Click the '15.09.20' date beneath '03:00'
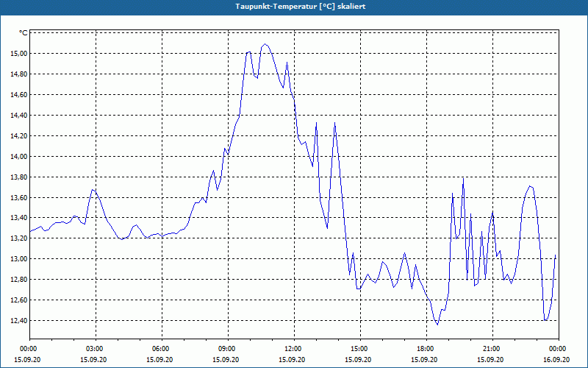588x368 pixels. point(94,359)
